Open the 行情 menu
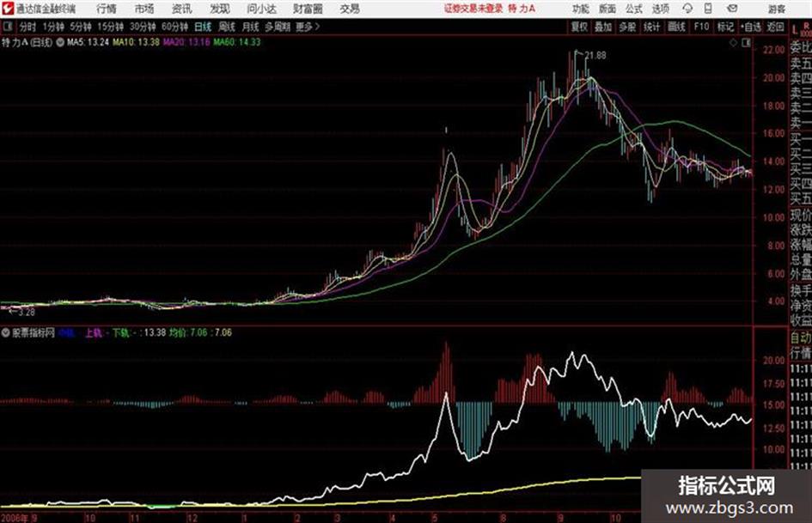The width and height of the screenshot is (812, 523). tap(107, 9)
